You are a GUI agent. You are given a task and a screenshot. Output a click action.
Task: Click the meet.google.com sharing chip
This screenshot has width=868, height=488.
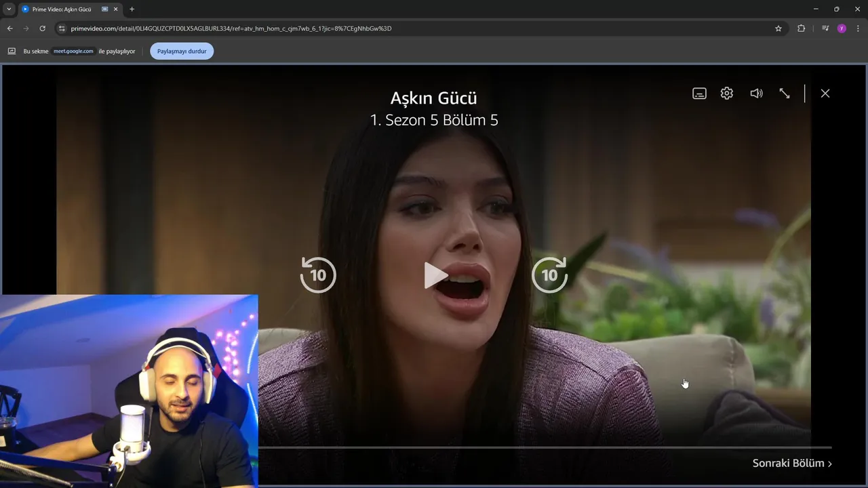(73, 51)
